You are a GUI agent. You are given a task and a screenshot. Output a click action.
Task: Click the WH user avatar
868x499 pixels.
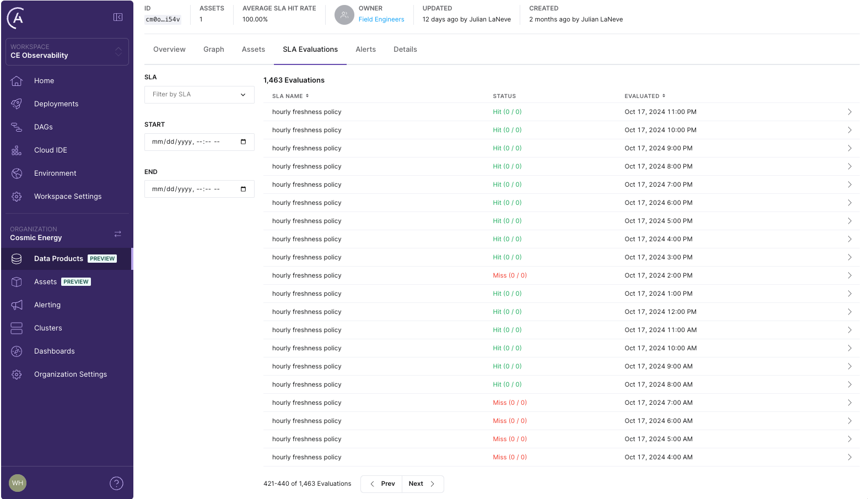[x=18, y=483]
